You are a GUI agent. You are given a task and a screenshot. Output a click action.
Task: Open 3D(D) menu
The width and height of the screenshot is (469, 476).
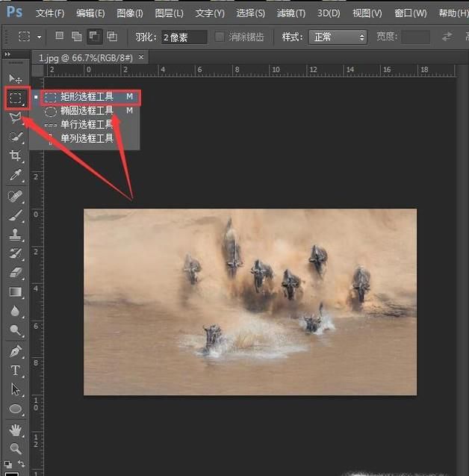329,13
